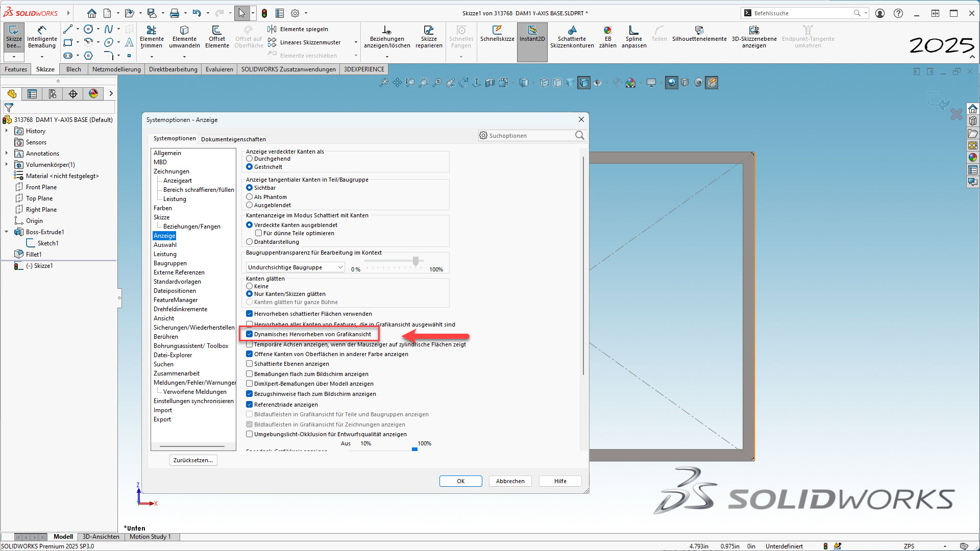
Task: Click the user account icon
Action: [x=880, y=13]
